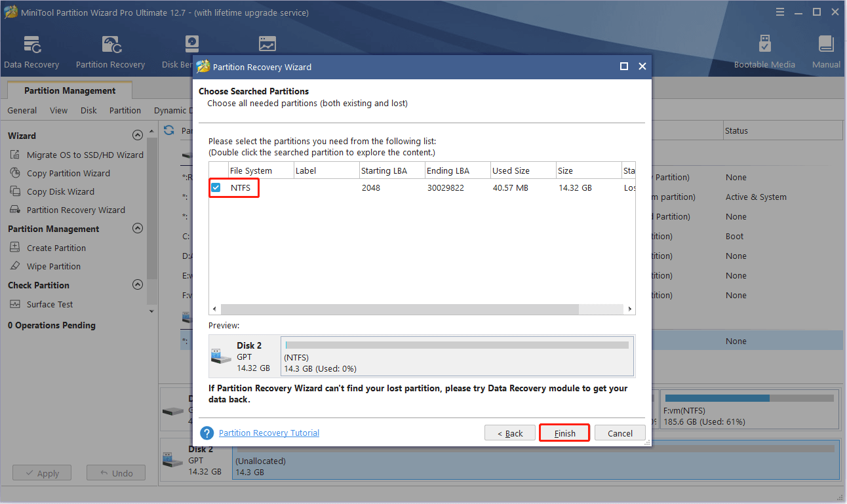Maximize the Partition Recovery Wizard dialog
The width and height of the screenshot is (847, 504).
click(x=624, y=66)
